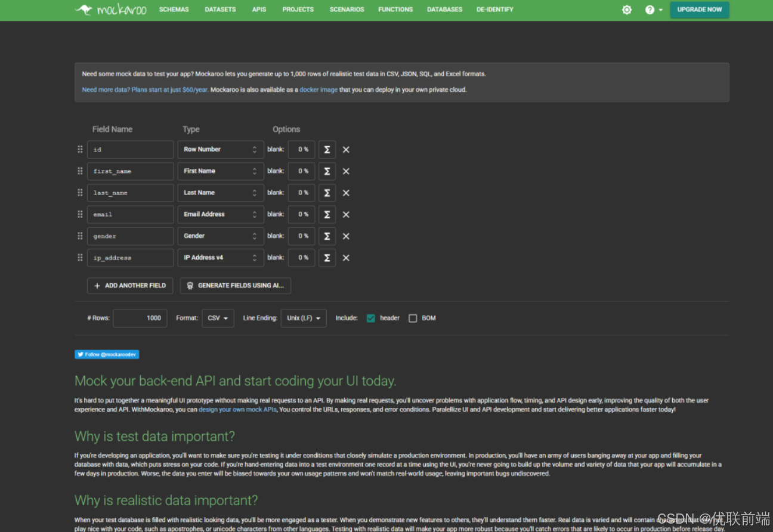
Task: Open the formula editor for email field
Action: pyautogui.click(x=327, y=215)
